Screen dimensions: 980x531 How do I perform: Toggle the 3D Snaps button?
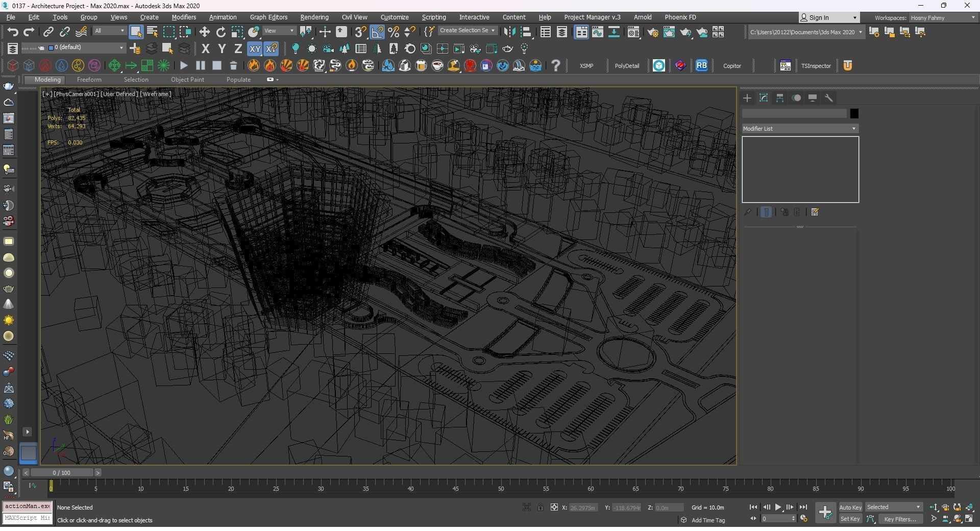[360, 32]
